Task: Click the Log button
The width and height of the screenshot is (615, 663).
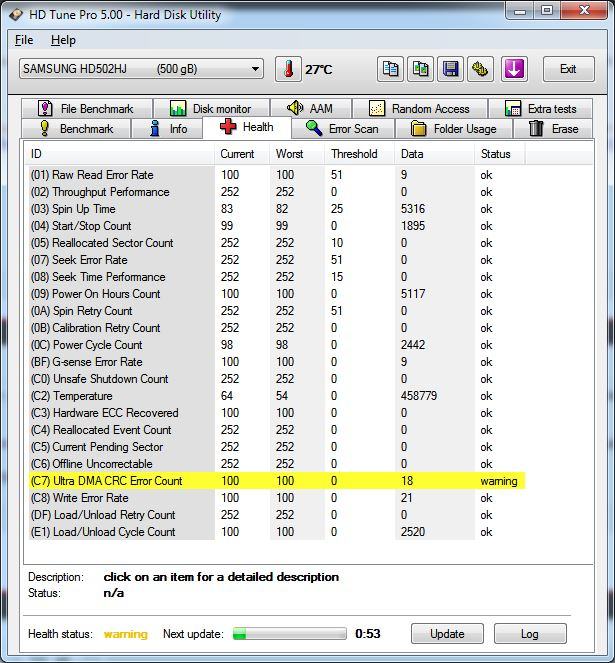Action: 530,634
